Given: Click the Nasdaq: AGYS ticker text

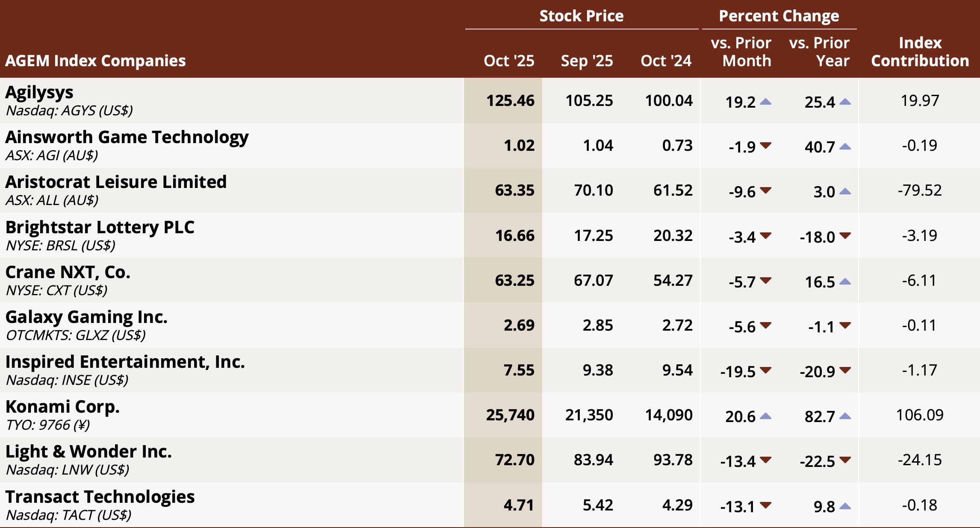Looking at the screenshot, I should (69, 111).
